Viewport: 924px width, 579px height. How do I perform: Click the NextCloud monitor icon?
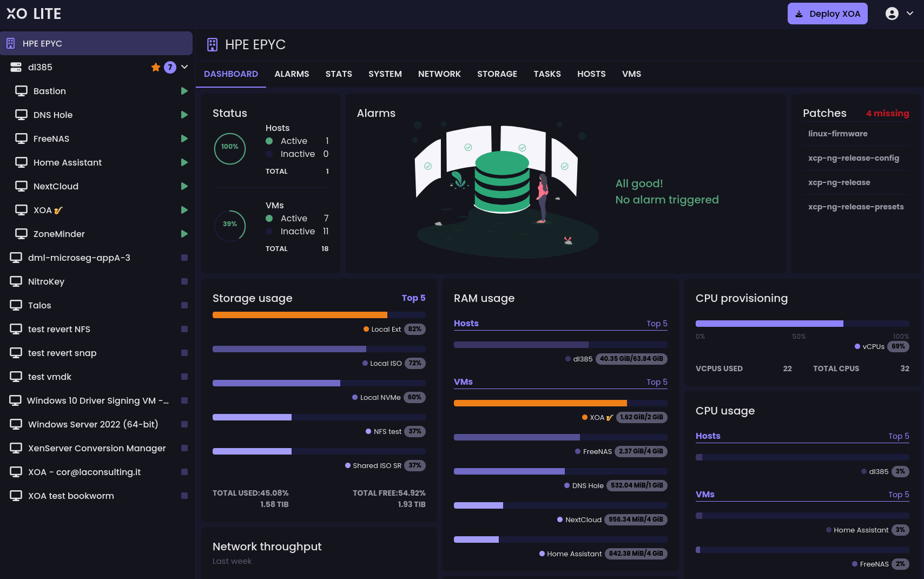21,186
